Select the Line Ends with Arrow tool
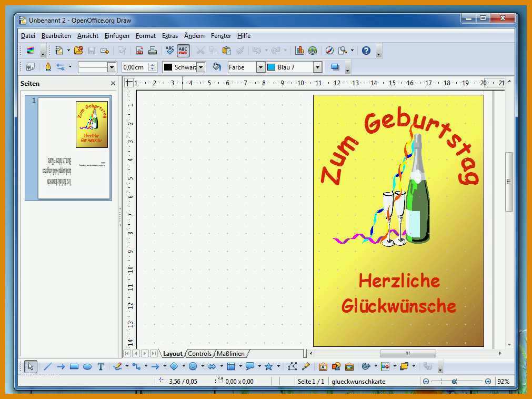Viewport: 532px width, 399px height. pyautogui.click(x=61, y=366)
